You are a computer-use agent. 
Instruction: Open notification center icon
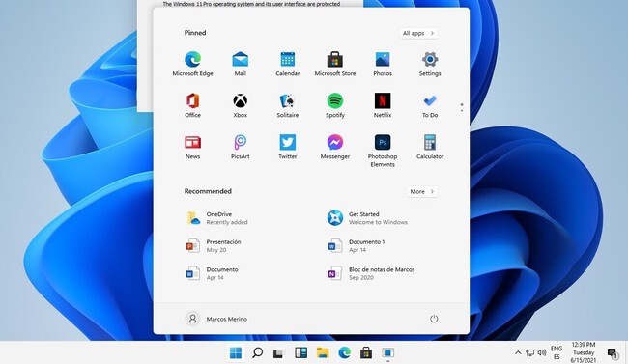pos(613,353)
